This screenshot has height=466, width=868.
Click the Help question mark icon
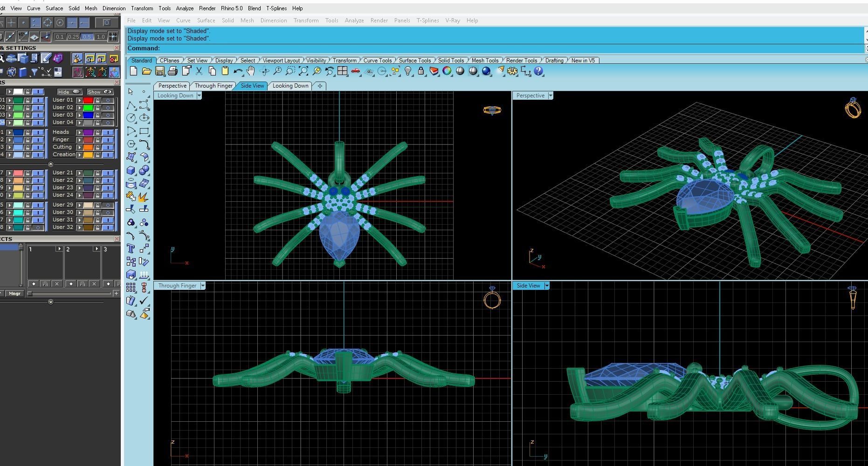pos(538,71)
